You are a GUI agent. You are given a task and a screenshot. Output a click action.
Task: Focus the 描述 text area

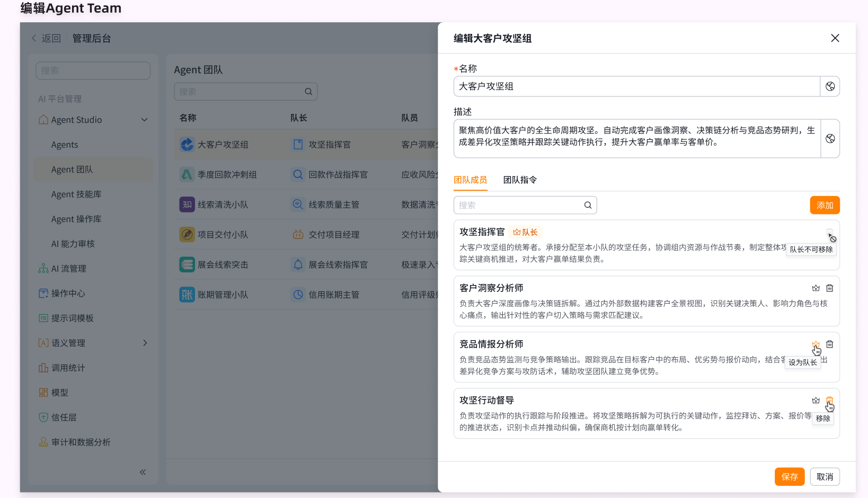pyautogui.click(x=637, y=138)
